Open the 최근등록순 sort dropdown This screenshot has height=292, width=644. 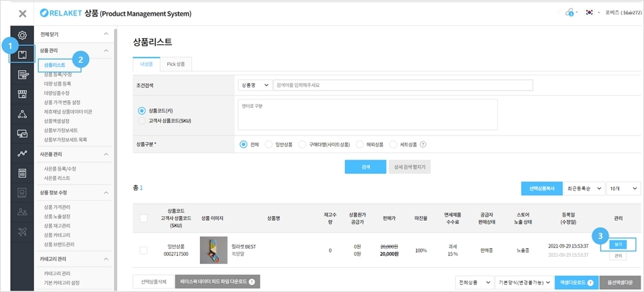(583, 189)
